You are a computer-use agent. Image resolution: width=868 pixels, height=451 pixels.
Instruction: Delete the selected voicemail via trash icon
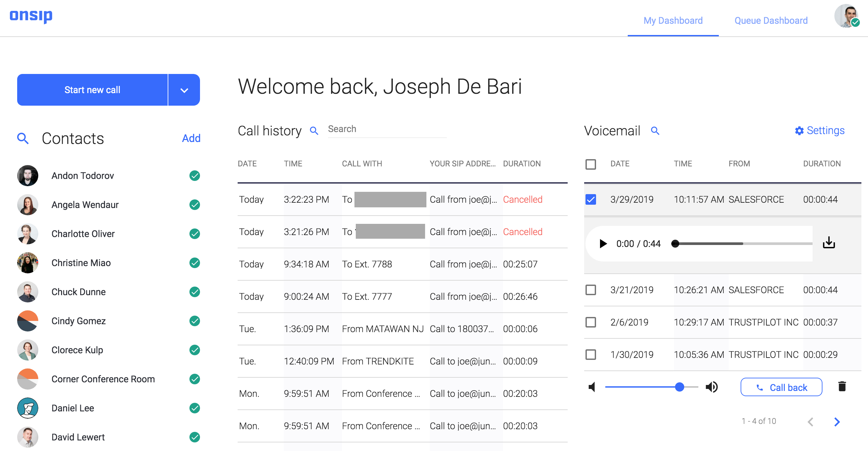point(841,387)
